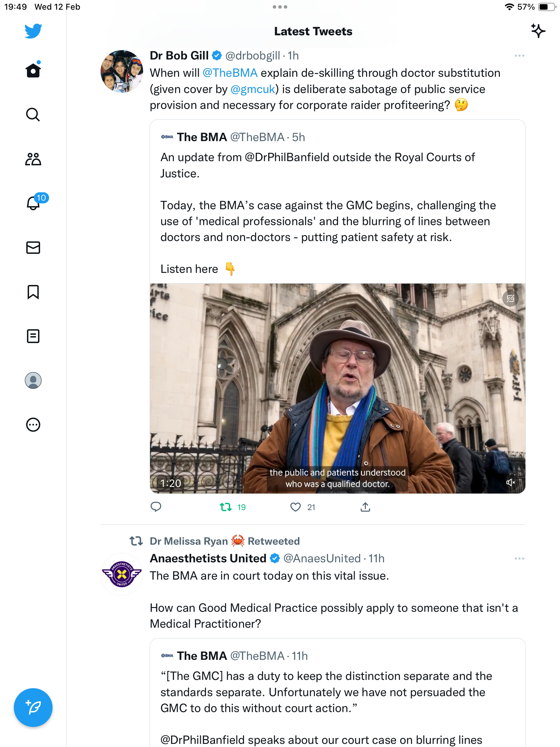Viewport: 560px width, 747px height.
Task: Follow the @gmcuk mention link
Action: click(x=253, y=89)
